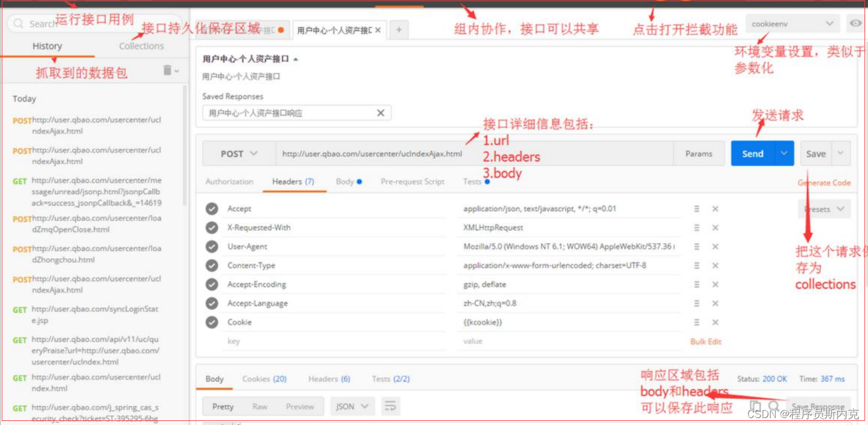Switch to the Collections sidebar tab
This screenshot has height=425, width=868.
click(141, 46)
